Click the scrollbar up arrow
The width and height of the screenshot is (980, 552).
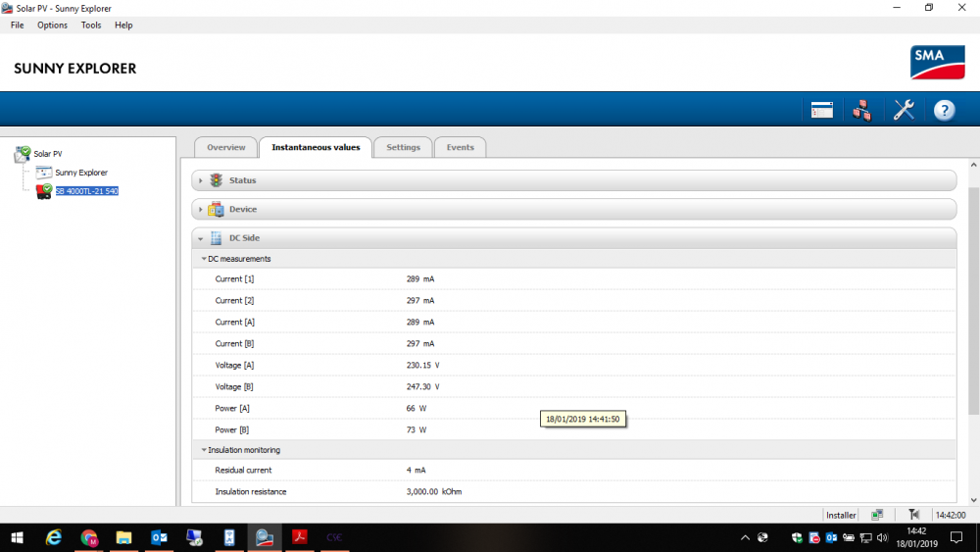click(973, 165)
